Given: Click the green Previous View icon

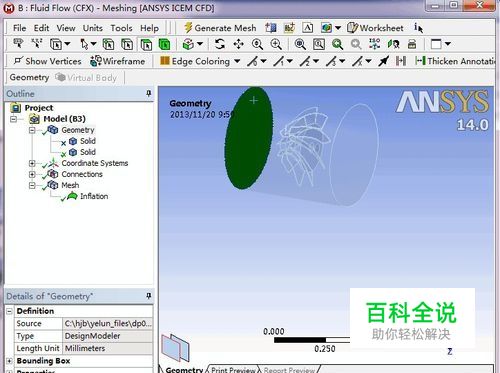Looking at the screenshot, I should tap(337, 44).
